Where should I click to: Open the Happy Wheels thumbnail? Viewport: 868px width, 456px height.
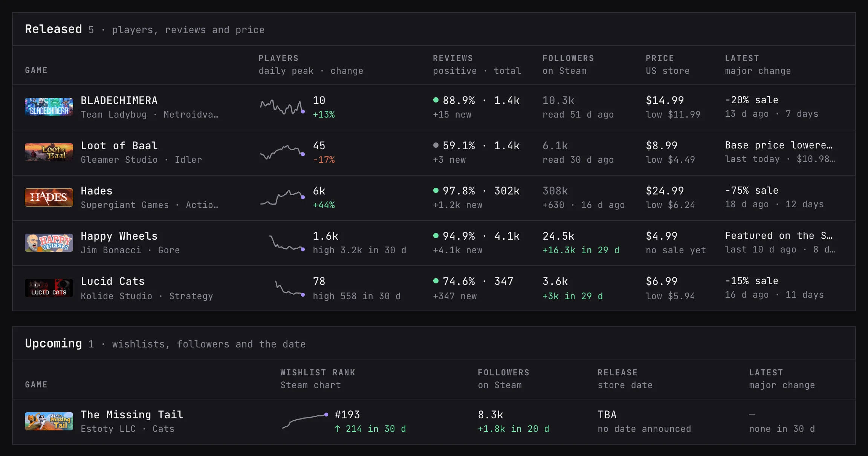[x=49, y=243]
